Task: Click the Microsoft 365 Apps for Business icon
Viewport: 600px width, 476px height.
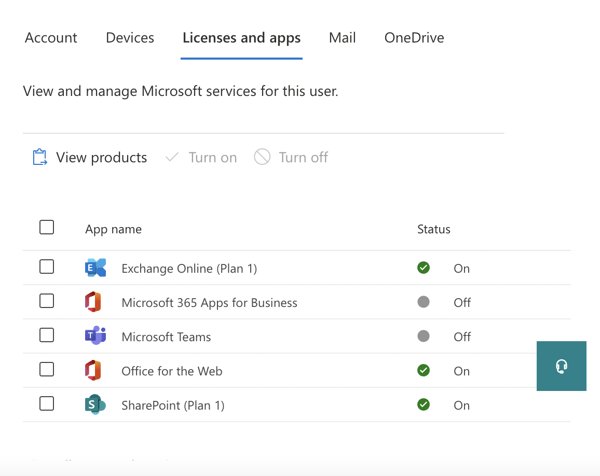Action: (x=93, y=302)
